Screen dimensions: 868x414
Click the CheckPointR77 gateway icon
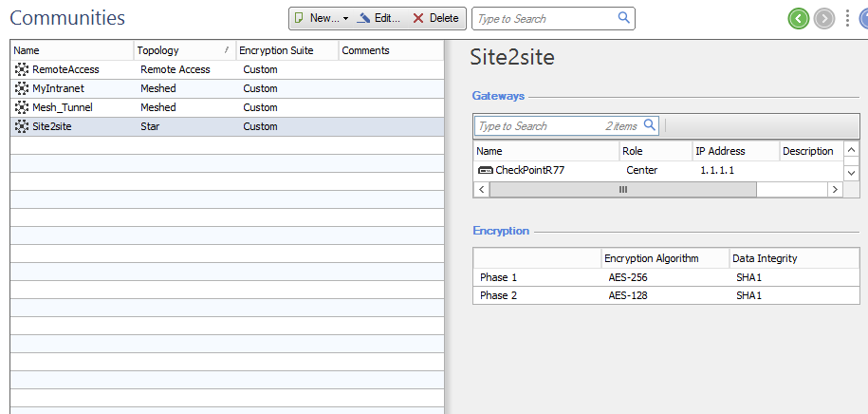pos(486,170)
